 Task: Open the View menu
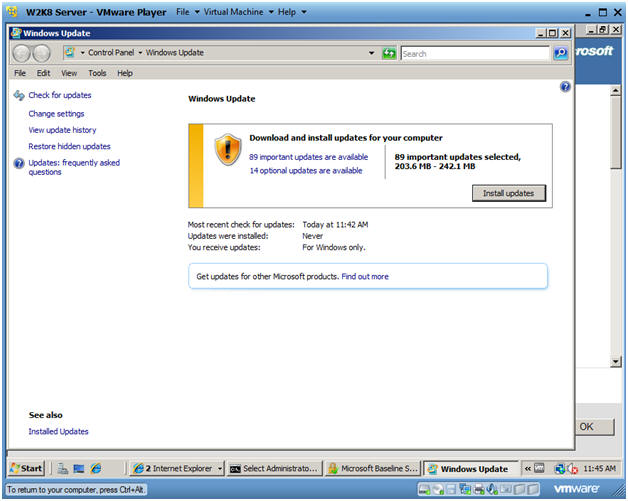pyautogui.click(x=69, y=73)
